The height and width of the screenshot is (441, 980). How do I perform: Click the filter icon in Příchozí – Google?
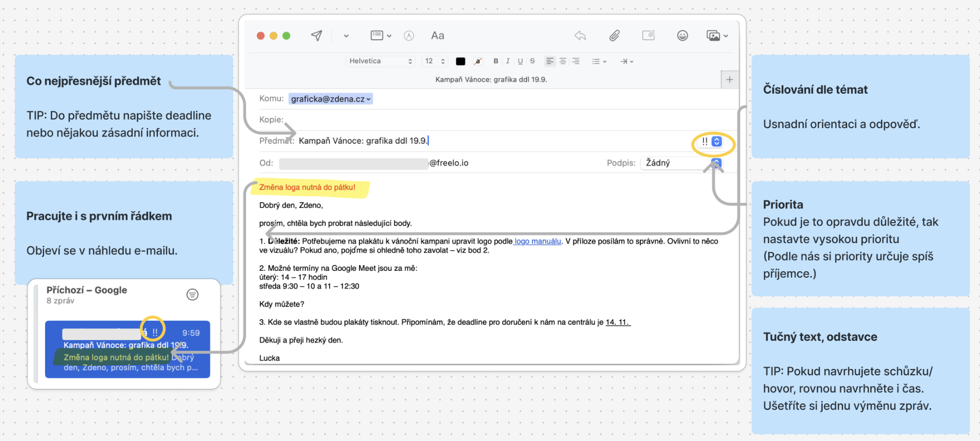(x=192, y=294)
